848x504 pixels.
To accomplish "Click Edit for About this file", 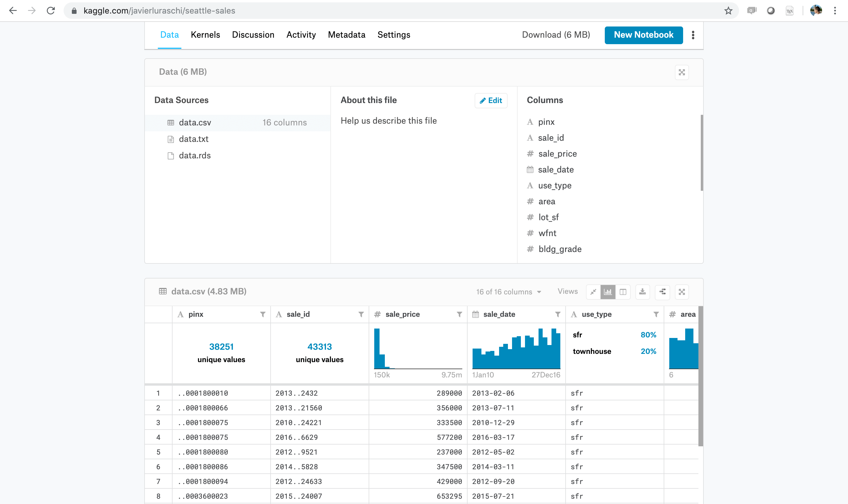I will (491, 100).
